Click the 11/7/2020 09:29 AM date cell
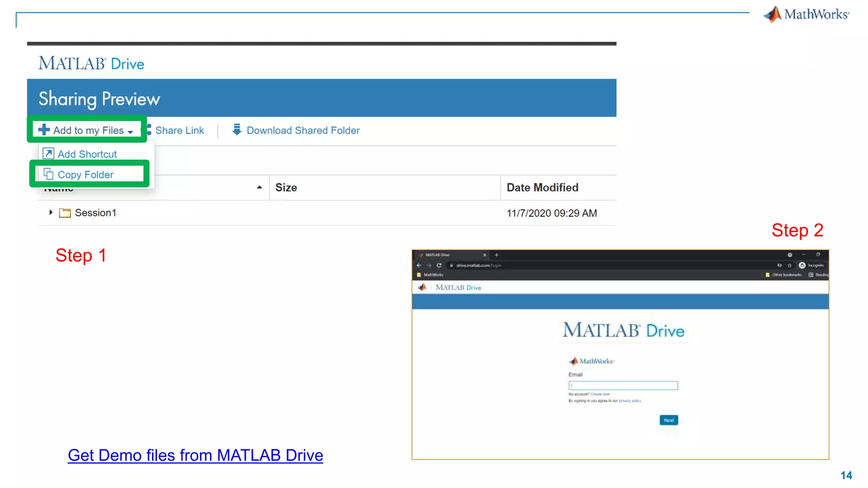The image size is (868, 488). pos(552,213)
